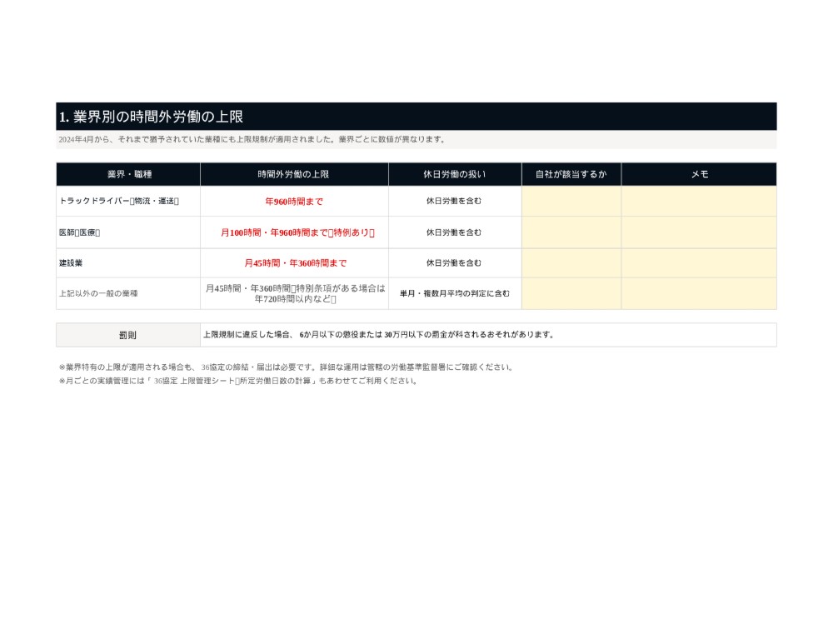Click the '罰則' label cell
This screenshot has height=644, width=833.
pos(128,335)
